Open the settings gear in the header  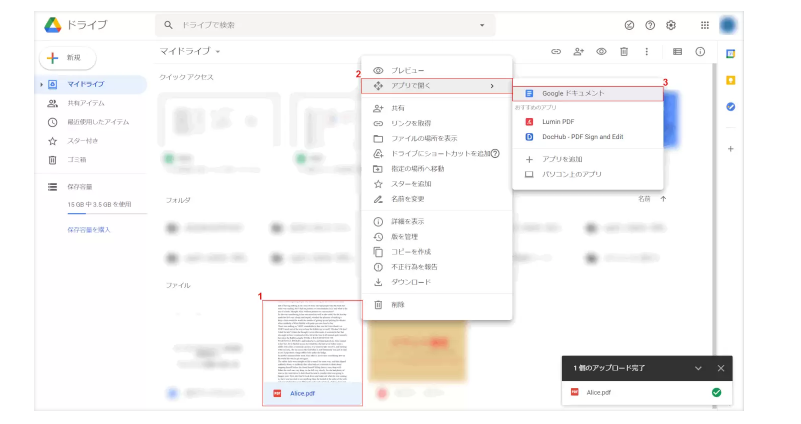[x=671, y=25]
